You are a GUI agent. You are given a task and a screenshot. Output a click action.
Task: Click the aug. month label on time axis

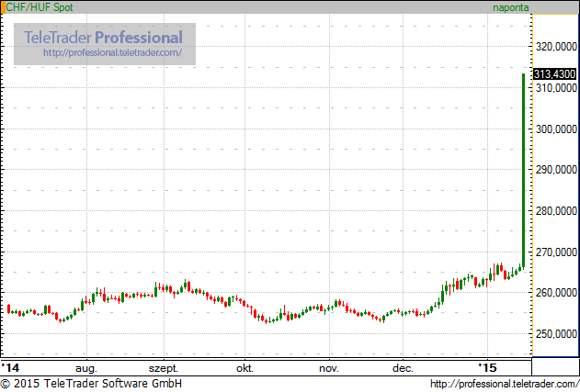coord(86,368)
